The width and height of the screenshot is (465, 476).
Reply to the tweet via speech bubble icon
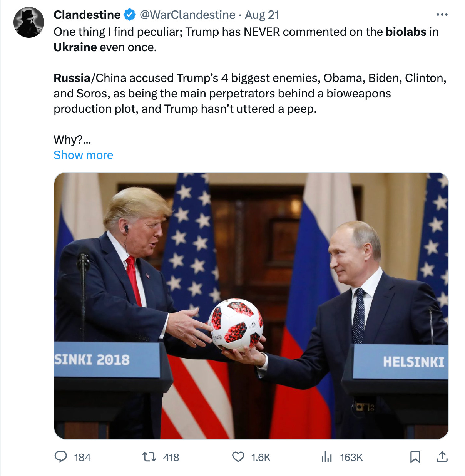61,457
